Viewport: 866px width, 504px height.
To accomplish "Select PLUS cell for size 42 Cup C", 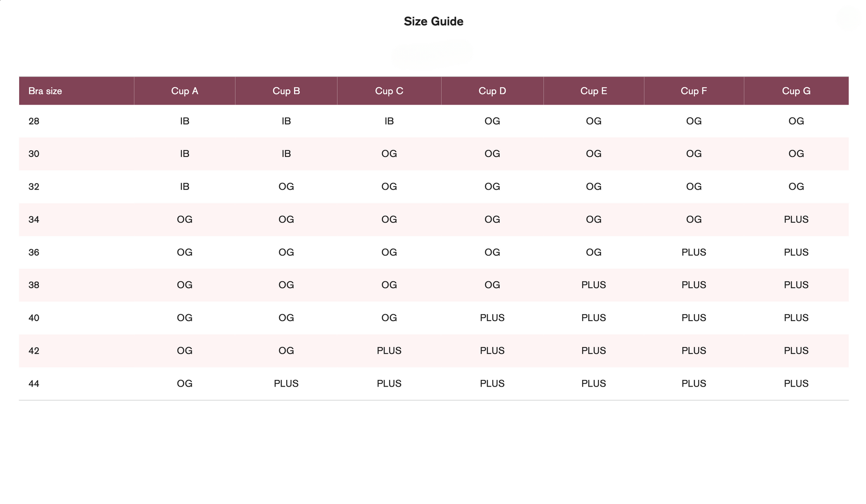I will click(x=389, y=351).
